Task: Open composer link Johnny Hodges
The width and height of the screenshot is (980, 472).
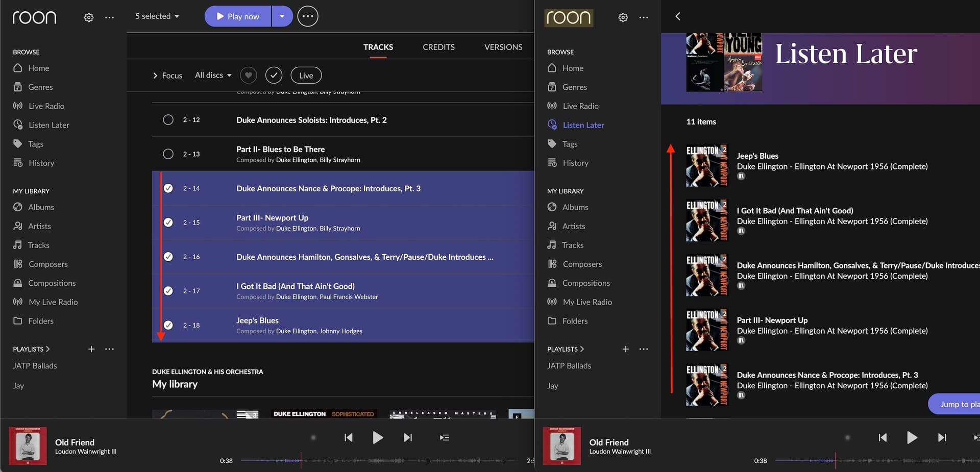Action: pyautogui.click(x=341, y=331)
